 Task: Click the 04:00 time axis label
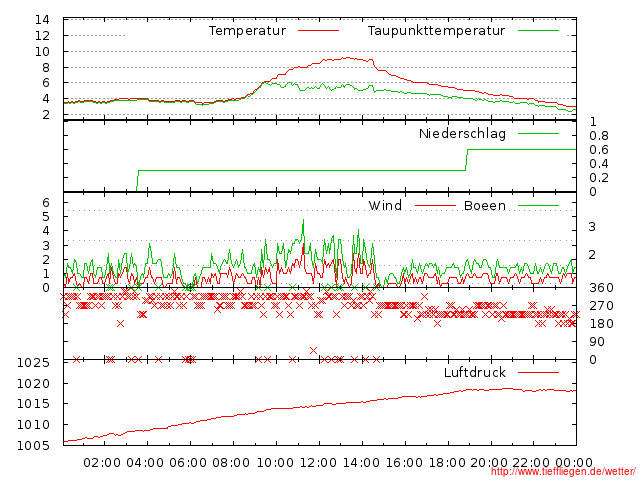tap(145, 462)
